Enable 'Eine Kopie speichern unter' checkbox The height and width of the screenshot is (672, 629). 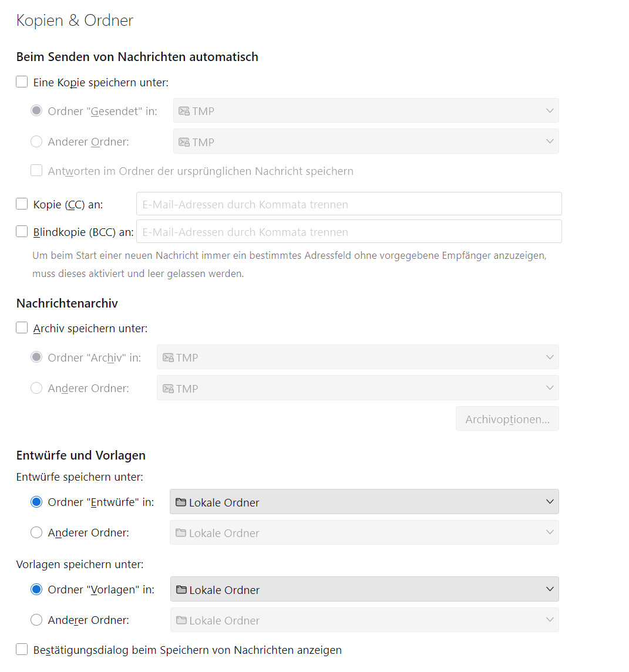22,82
